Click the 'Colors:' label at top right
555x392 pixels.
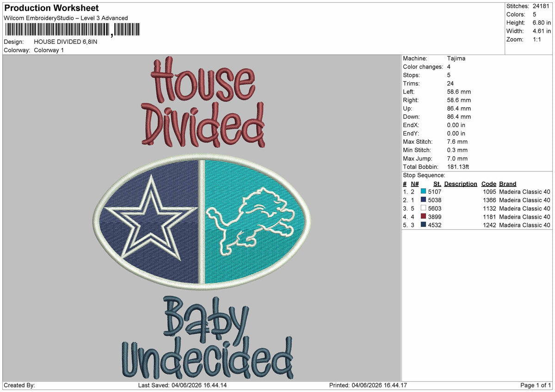[x=516, y=15]
